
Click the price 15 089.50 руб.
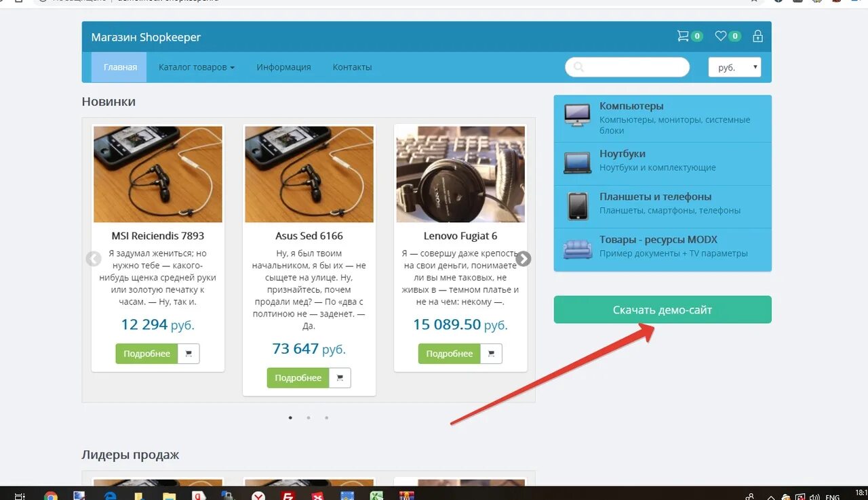pos(460,325)
